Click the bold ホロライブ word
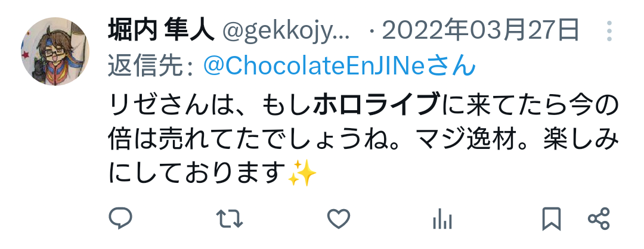644x249 pixels. 376,106
